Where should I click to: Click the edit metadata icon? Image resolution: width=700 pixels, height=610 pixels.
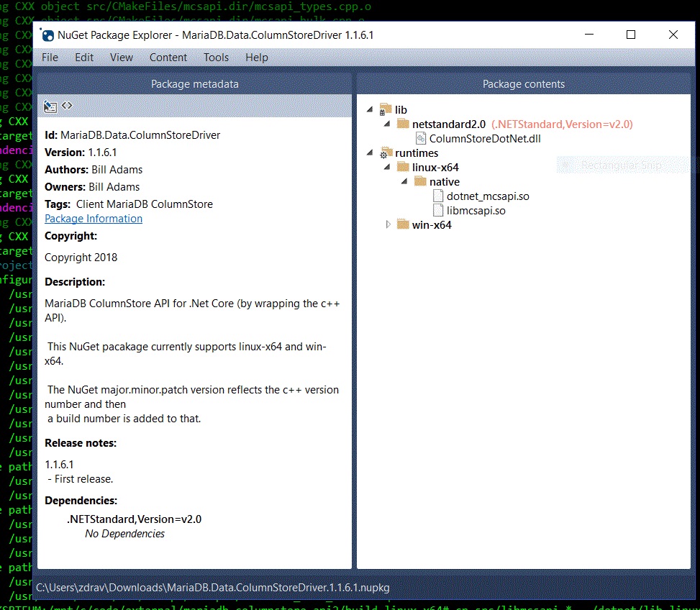tap(50, 106)
